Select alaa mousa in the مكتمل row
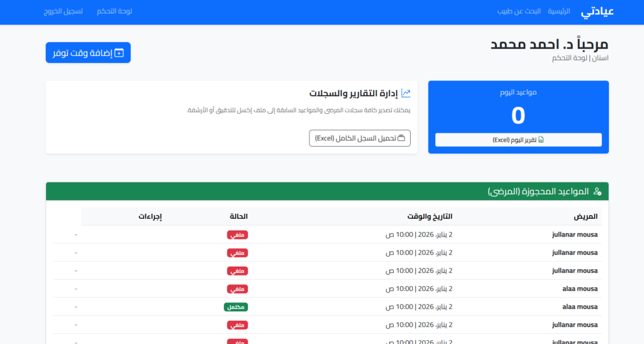644x344 pixels. click(580, 307)
